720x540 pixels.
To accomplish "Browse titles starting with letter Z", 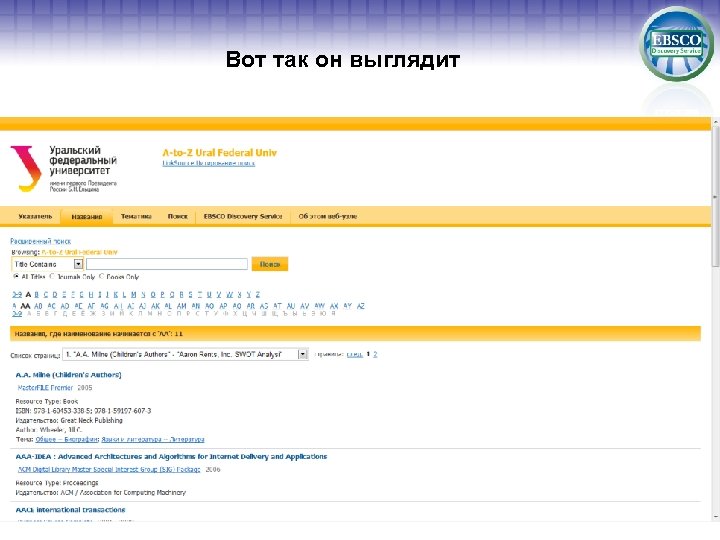I will [x=258, y=294].
